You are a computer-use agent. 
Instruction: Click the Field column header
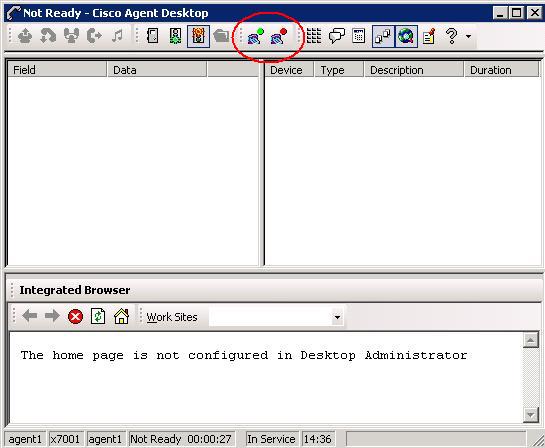coord(57,70)
